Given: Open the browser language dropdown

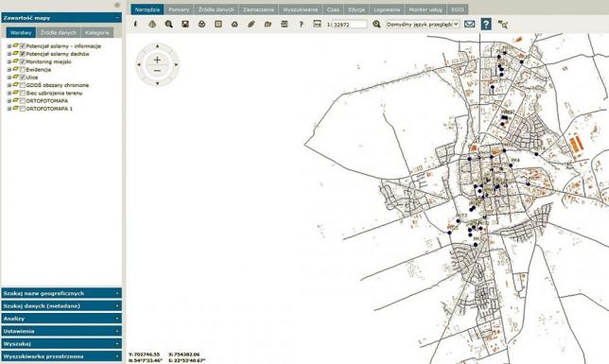Looking at the screenshot, I should [423, 24].
